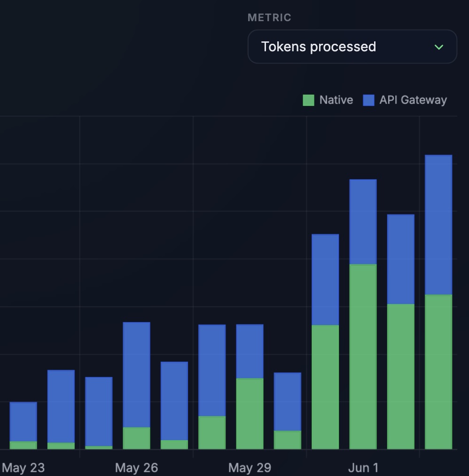Click the green chevron in the metric selector
The image size is (469, 476).
438,47
